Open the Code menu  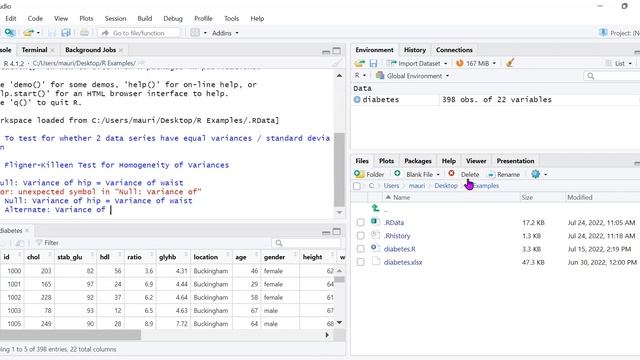(x=35, y=18)
